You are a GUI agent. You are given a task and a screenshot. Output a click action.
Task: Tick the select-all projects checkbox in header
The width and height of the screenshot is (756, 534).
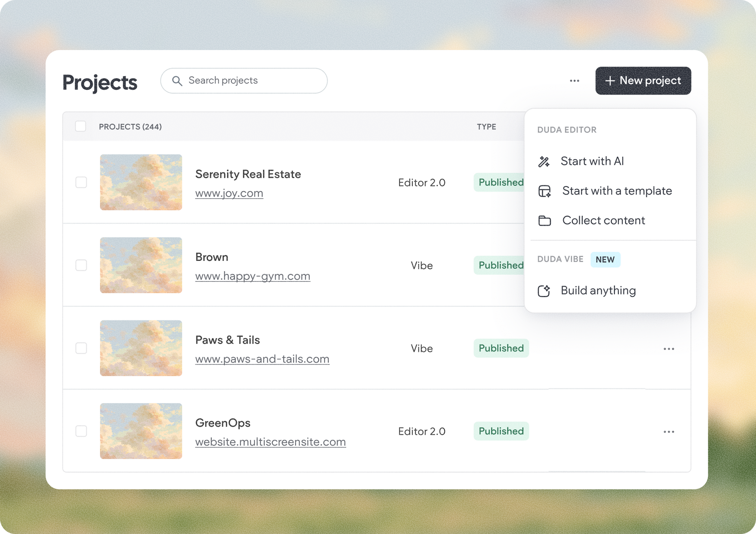pyautogui.click(x=81, y=127)
